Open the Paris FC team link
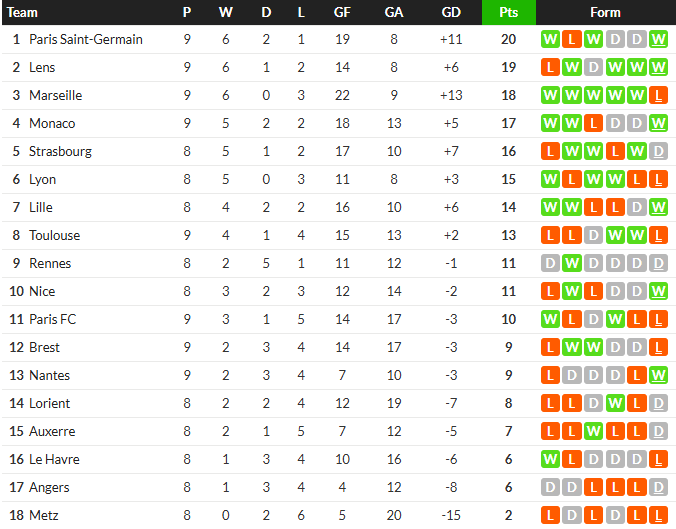The height and width of the screenshot is (529, 676). (x=53, y=319)
